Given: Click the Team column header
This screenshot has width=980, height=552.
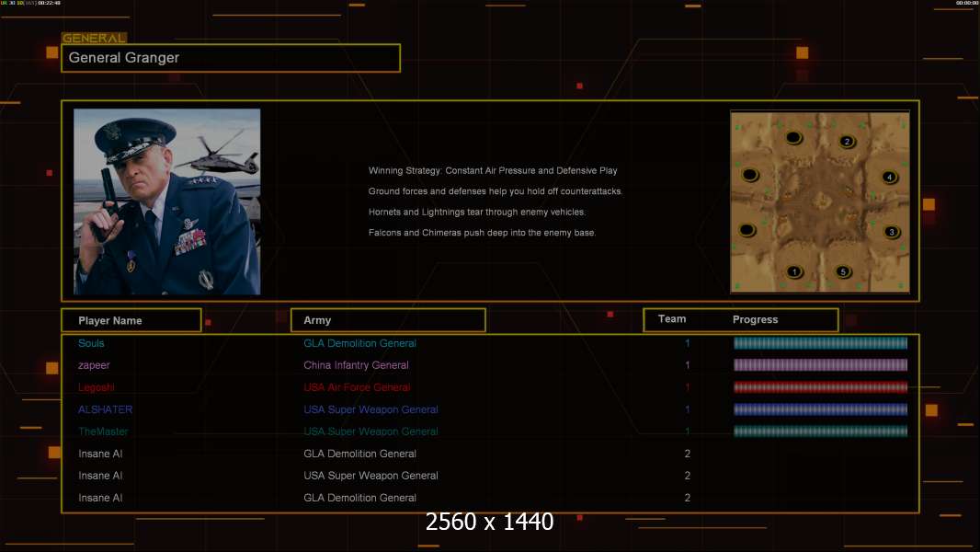Looking at the screenshot, I should tap(672, 319).
